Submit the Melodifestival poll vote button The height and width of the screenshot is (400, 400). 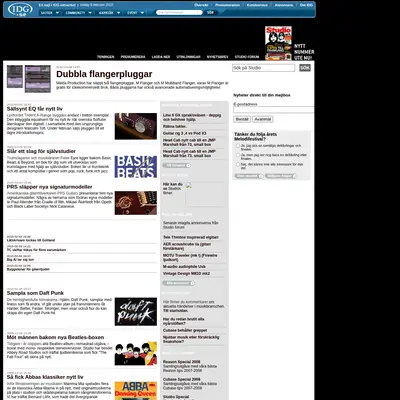point(249,176)
